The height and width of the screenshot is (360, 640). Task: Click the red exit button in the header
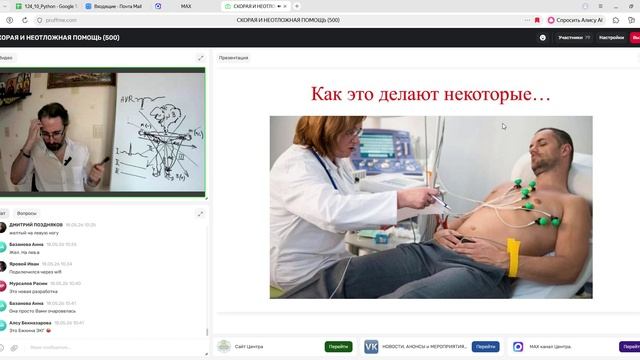pos(635,38)
